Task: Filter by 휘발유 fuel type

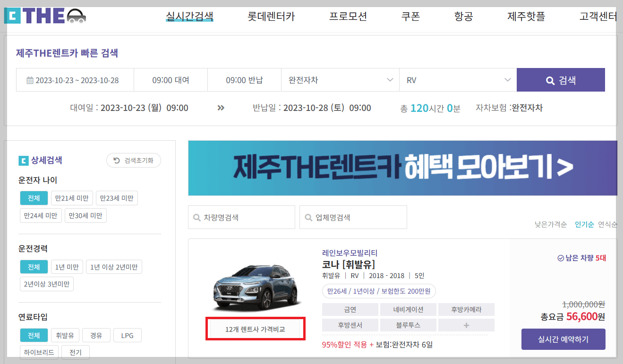Action: tap(65, 336)
